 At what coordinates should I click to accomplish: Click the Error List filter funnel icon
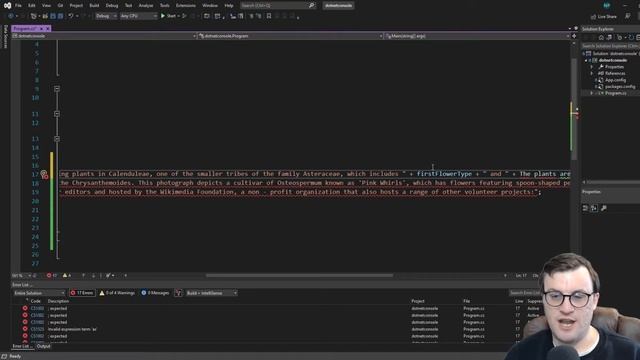(x=178, y=293)
